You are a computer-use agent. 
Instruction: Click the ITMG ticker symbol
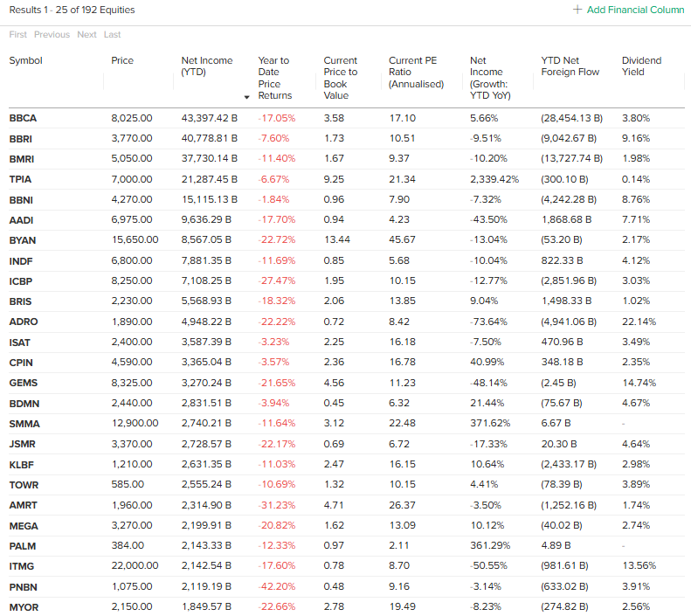[23, 566]
